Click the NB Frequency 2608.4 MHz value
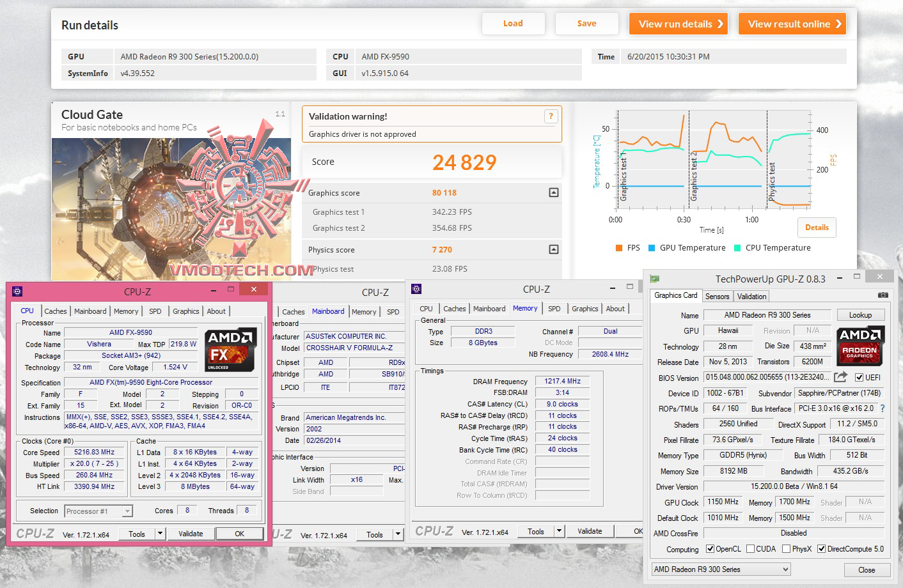The image size is (903, 588). [609, 353]
